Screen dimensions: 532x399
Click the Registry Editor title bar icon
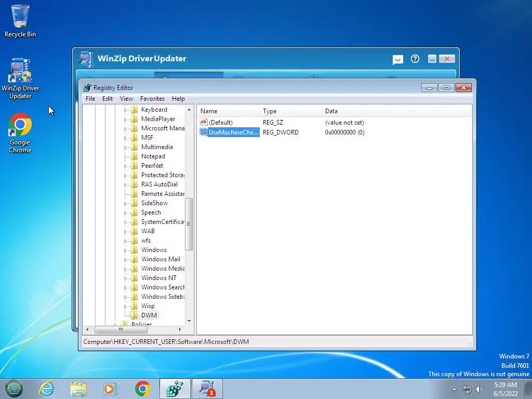point(87,87)
